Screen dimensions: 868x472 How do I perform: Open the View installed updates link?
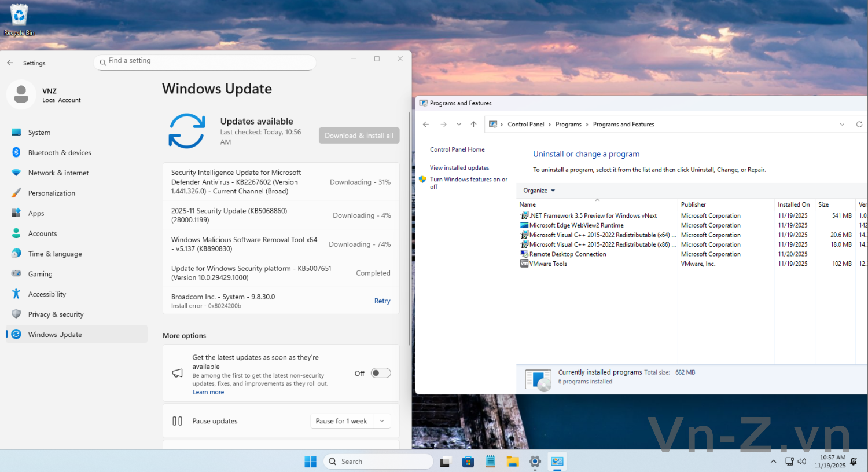point(459,168)
